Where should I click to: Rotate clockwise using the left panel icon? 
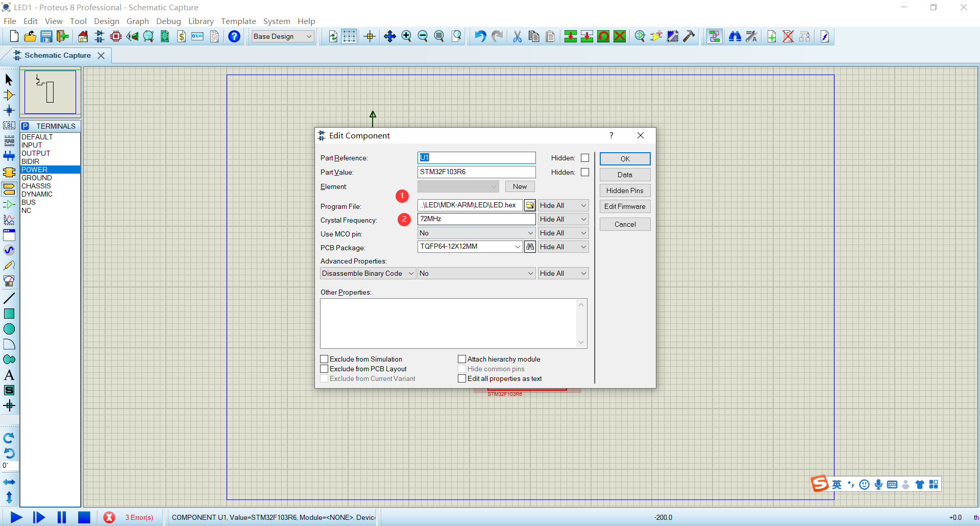coord(9,438)
